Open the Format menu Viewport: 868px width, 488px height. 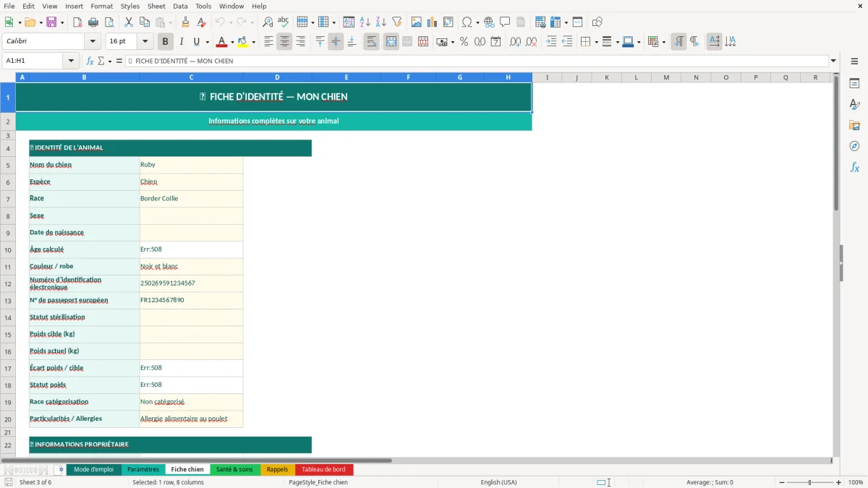101,6
